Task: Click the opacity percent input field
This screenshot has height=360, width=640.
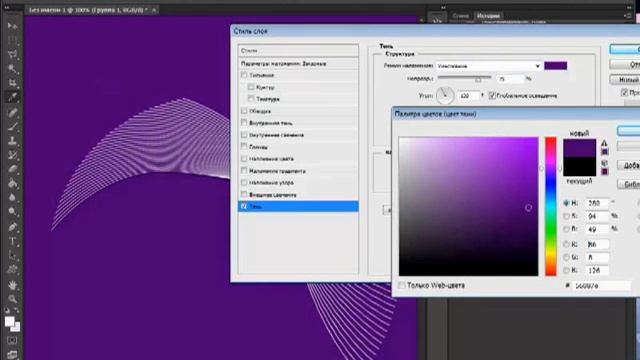Action: click(510, 79)
